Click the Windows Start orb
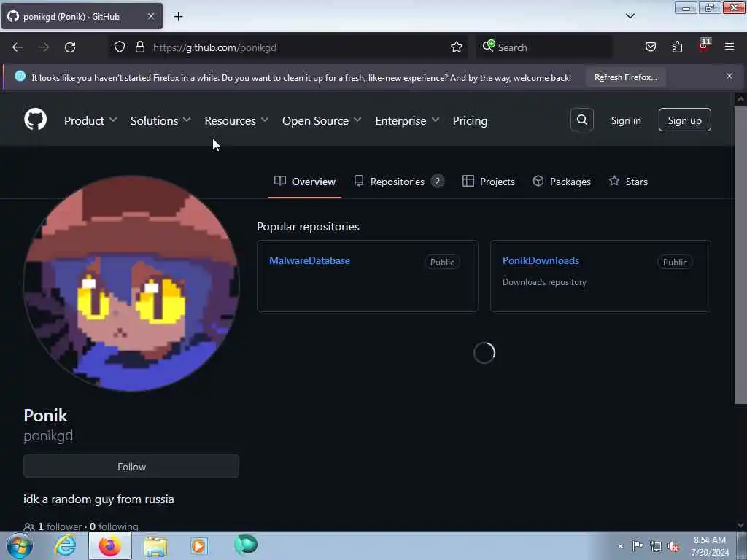The width and height of the screenshot is (747, 560). point(20,545)
